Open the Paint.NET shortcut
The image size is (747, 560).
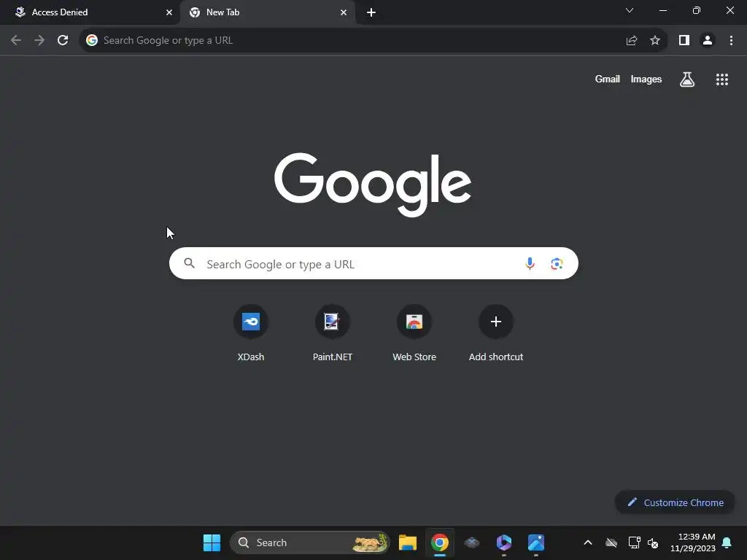(x=333, y=333)
